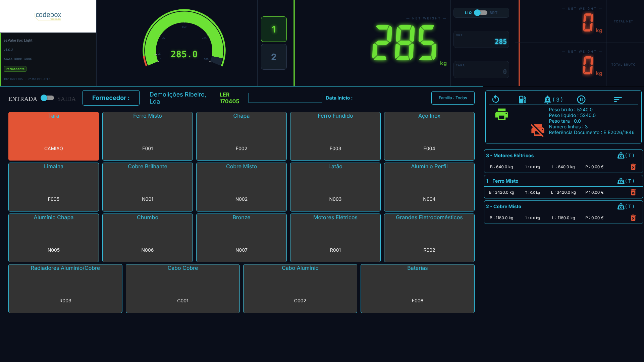The height and width of the screenshot is (362, 644).
Task: Open the Familia : Todas filter
Action: pos(453,98)
